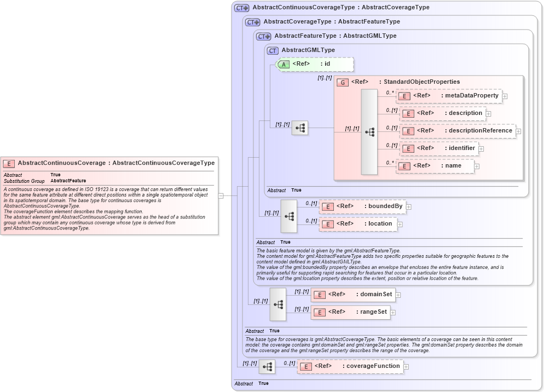This screenshot has height=392, width=544.
Task: Expand the name element
Action: [477, 166]
